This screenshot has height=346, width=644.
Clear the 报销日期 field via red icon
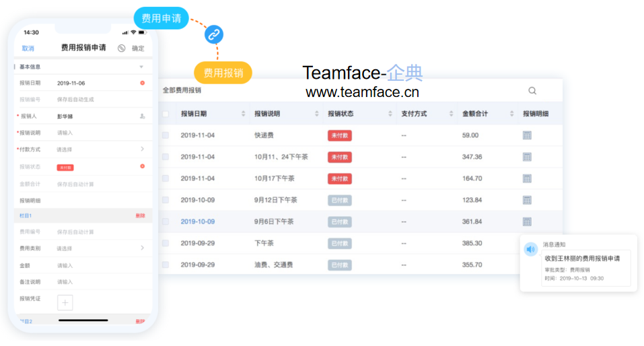point(142,83)
